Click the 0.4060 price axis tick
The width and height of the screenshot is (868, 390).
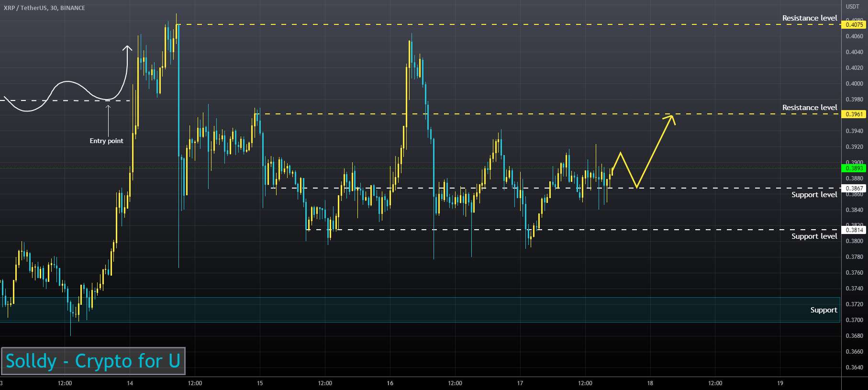854,36
